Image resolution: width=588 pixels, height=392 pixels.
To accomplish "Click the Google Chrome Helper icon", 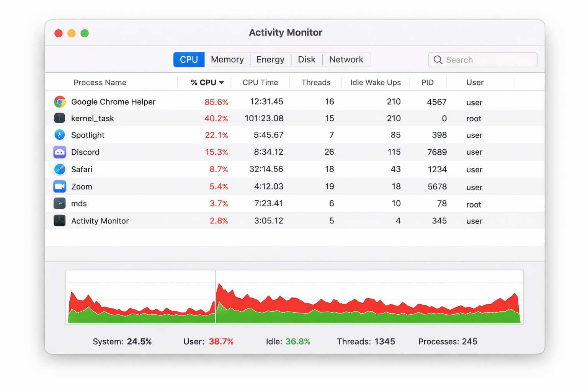I will coord(60,102).
